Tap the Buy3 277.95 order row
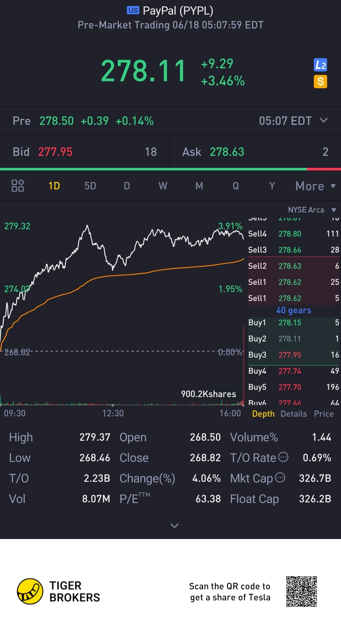The image size is (341, 644). click(x=294, y=355)
